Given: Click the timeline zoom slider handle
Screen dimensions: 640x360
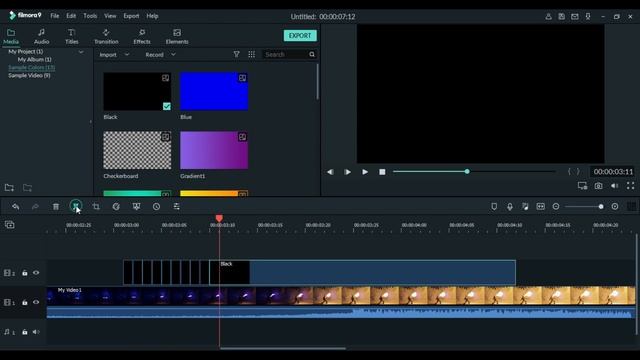Looking at the screenshot, I should pos(601,207).
